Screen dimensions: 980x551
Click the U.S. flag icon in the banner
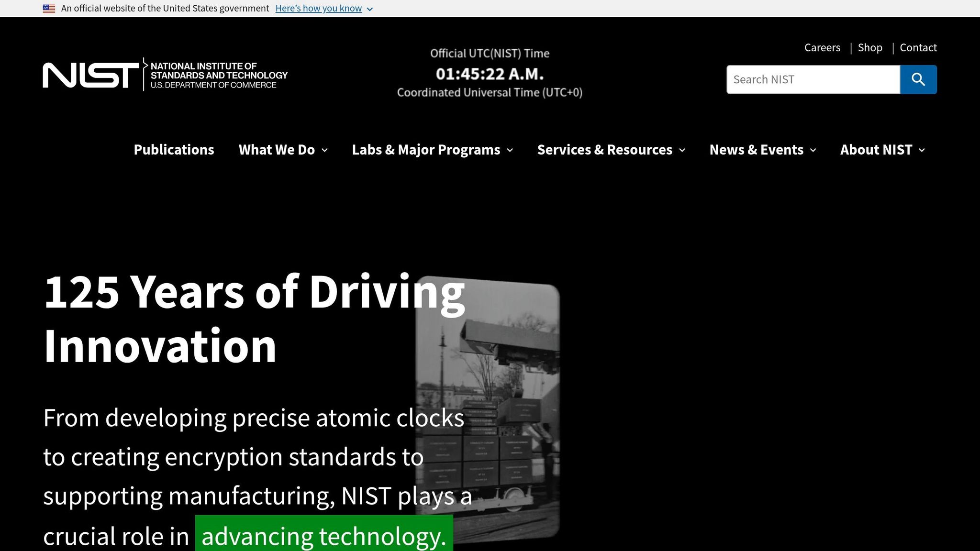pos(49,8)
